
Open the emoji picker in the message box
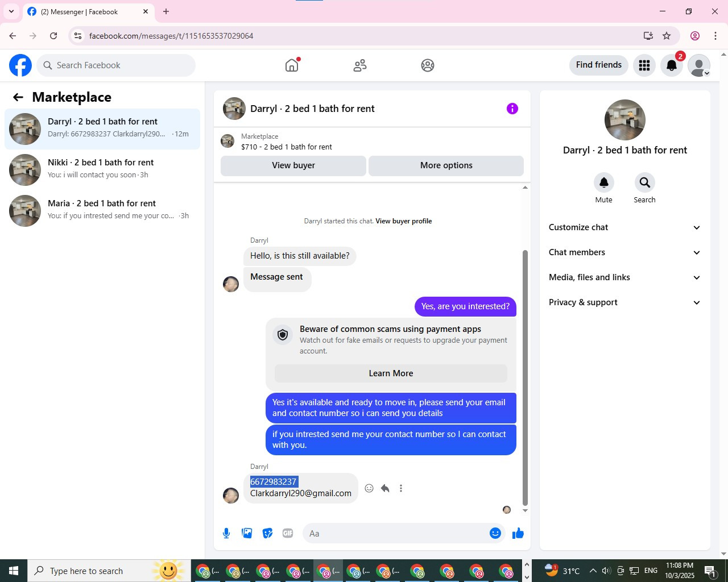point(495,533)
